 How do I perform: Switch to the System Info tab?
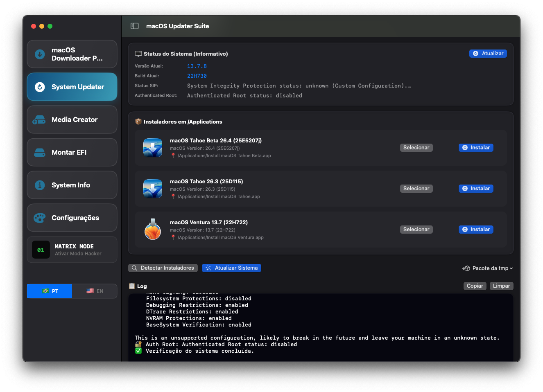click(x=72, y=185)
